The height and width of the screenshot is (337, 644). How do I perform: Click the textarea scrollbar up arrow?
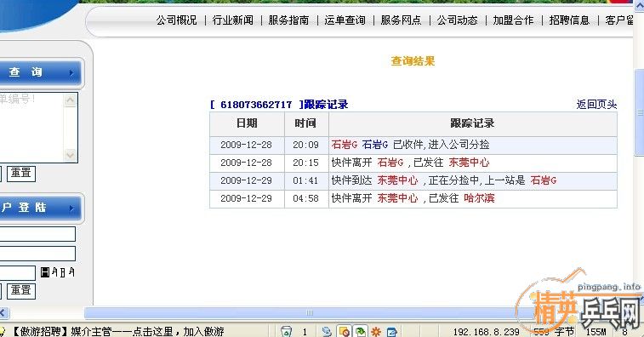tap(71, 100)
